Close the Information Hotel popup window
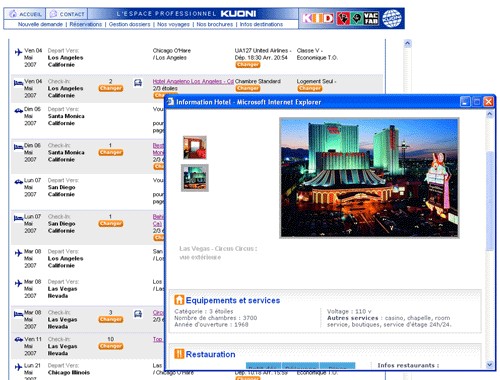 click(x=488, y=102)
